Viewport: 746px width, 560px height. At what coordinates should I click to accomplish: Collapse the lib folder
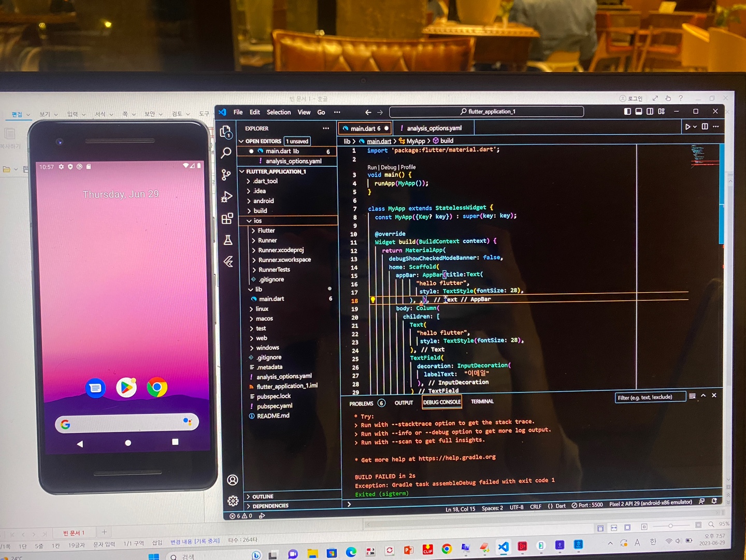[259, 290]
